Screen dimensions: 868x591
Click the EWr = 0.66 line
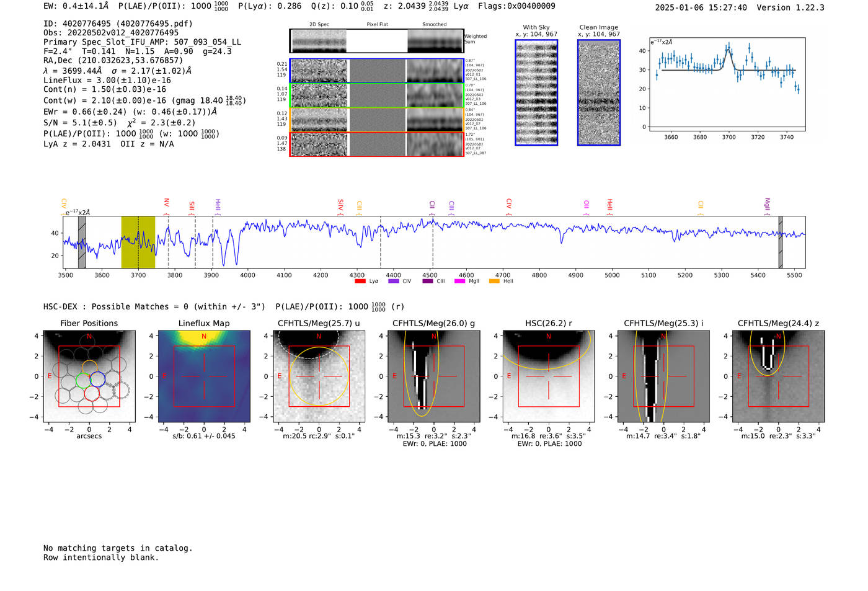coord(130,112)
